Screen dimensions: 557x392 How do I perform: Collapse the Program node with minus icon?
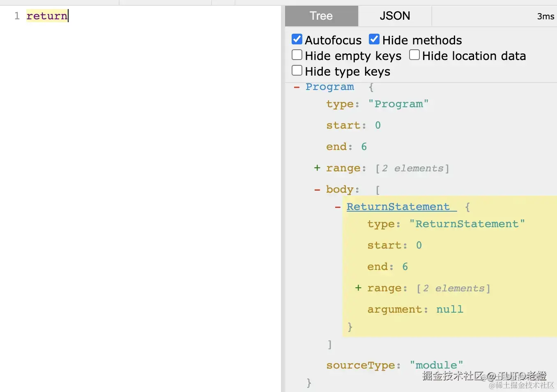pos(297,87)
